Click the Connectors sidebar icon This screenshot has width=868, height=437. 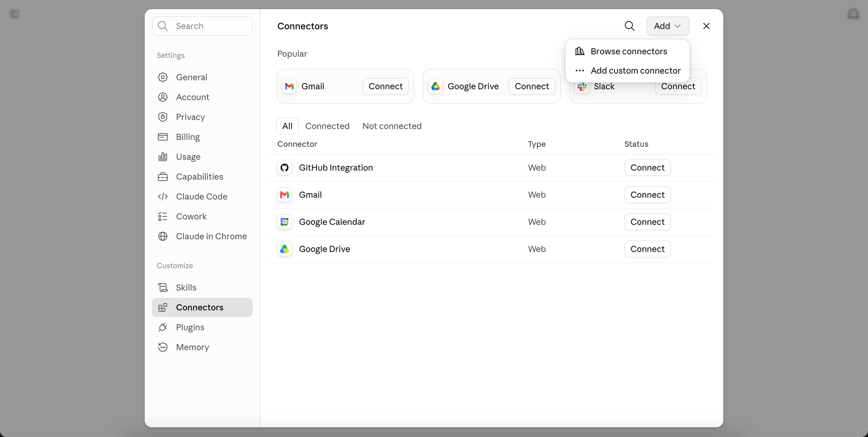[x=163, y=308]
